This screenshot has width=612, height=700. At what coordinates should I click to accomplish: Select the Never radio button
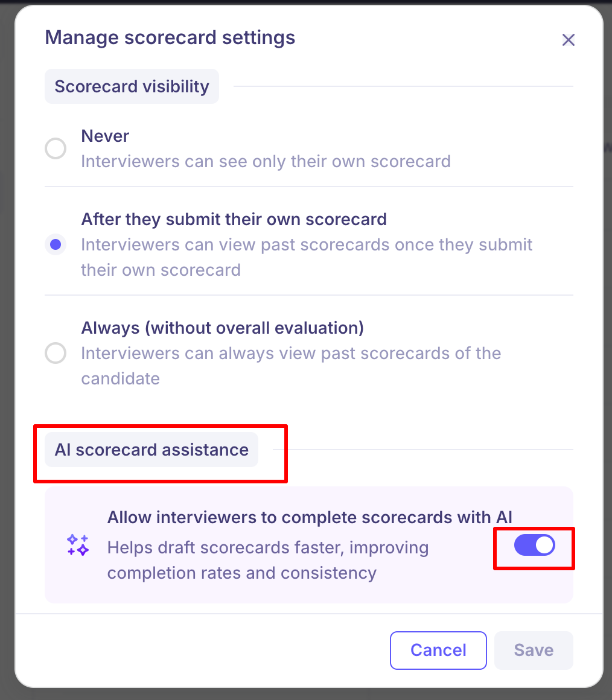coord(56,148)
